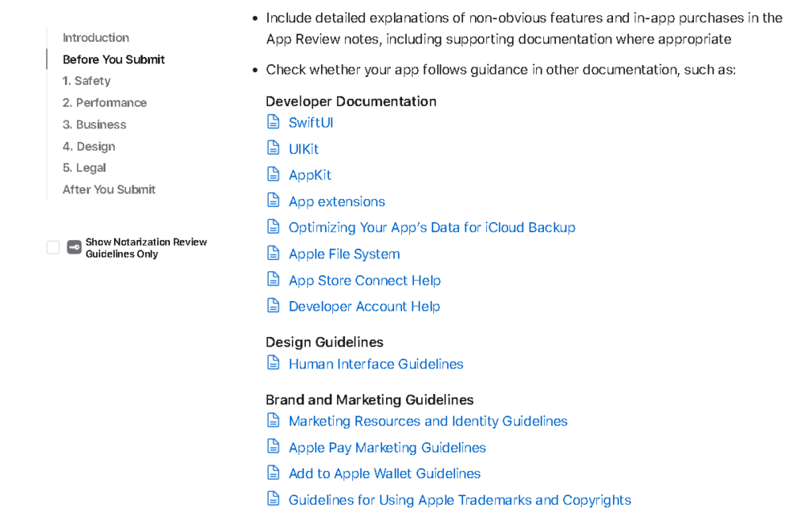This screenshot has height=524, width=812.
Task: Open the UIKit documentation link
Action: pyautogui.click(x=304, y=149)
